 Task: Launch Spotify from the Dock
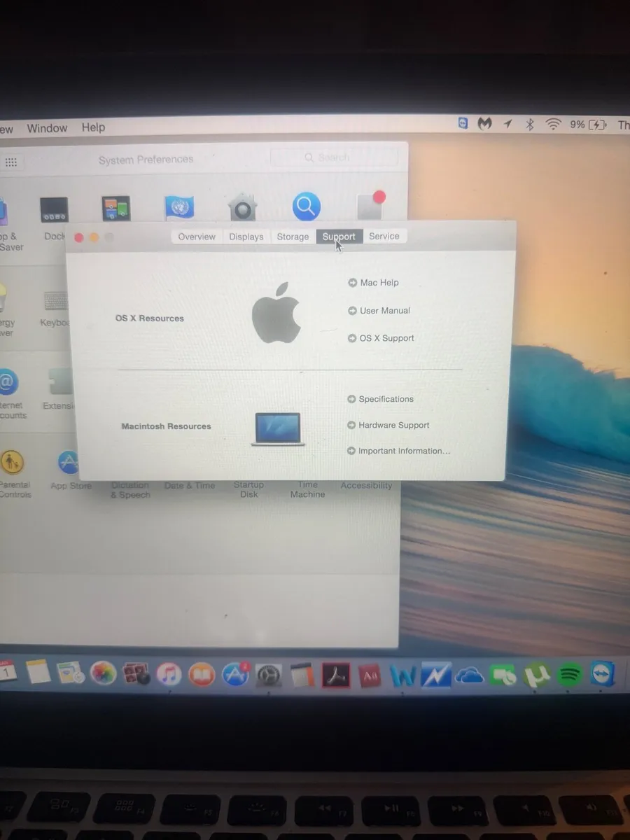570,675
